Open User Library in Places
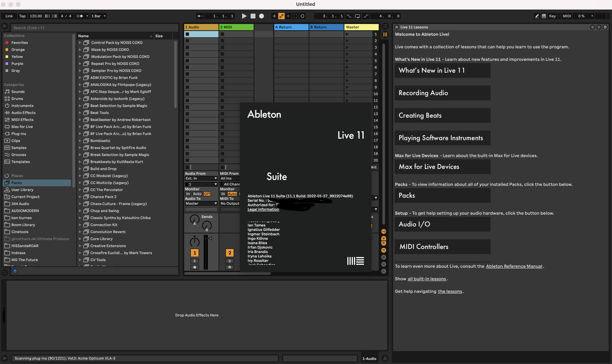Image resolution: width=612 pixels, height=364 pixels. [22, 190]
